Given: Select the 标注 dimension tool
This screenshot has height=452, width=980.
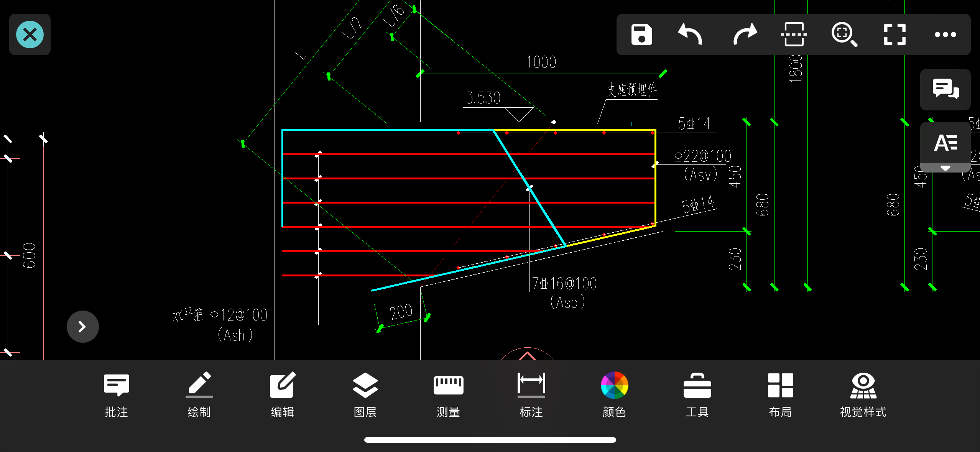Looking at the screenshot, I should pyautogui.click(x=531, y=395).
